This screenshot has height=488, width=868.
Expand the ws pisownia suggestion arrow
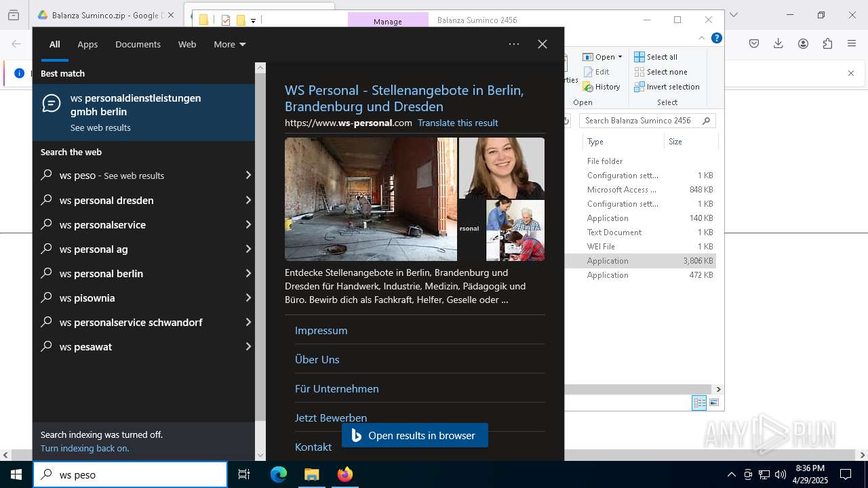[x=248, y=298]
